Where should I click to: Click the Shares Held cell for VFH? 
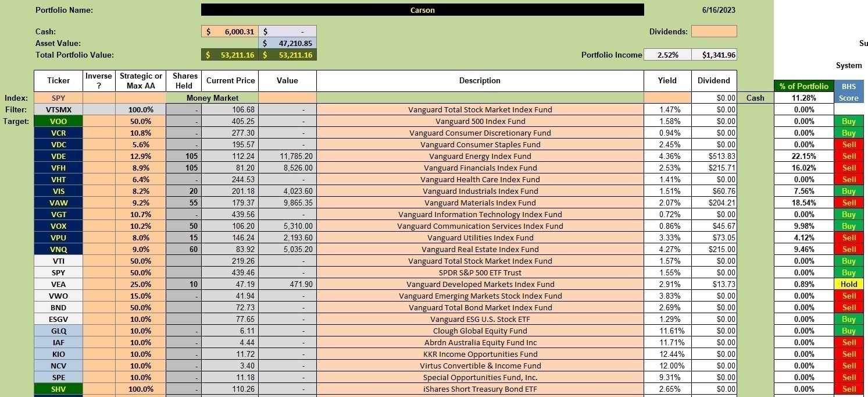click(184, 168)
